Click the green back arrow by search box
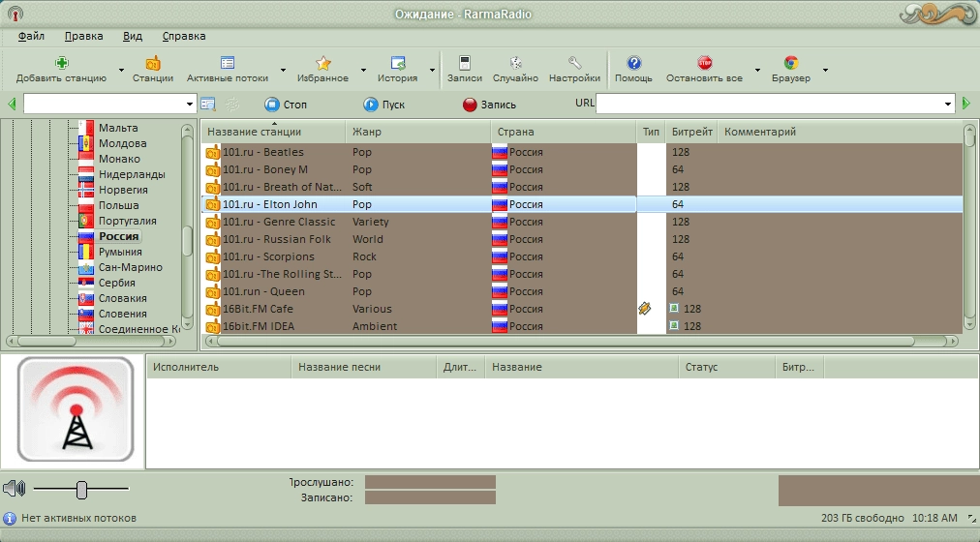This screenshot has height=542, width=980. 12,104
